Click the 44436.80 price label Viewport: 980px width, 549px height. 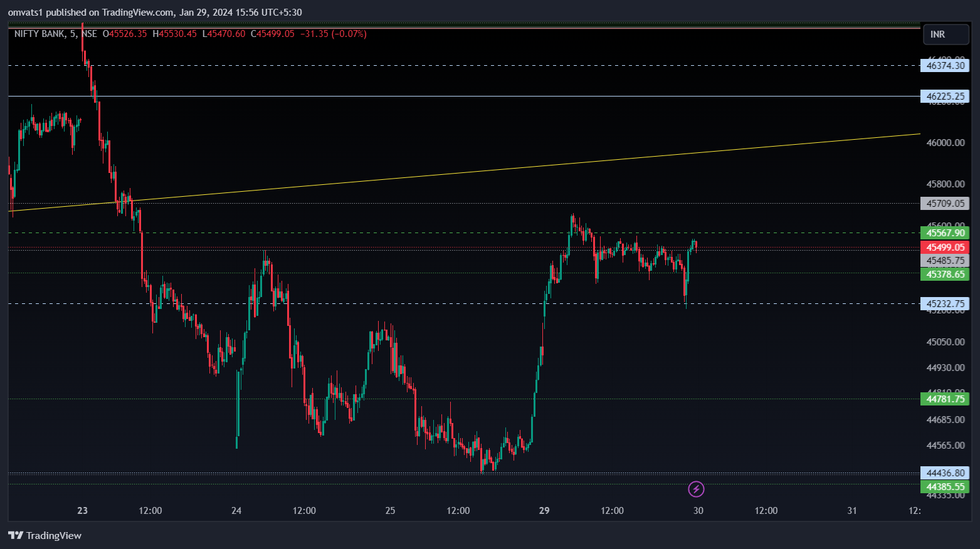[x=944, y=473]
